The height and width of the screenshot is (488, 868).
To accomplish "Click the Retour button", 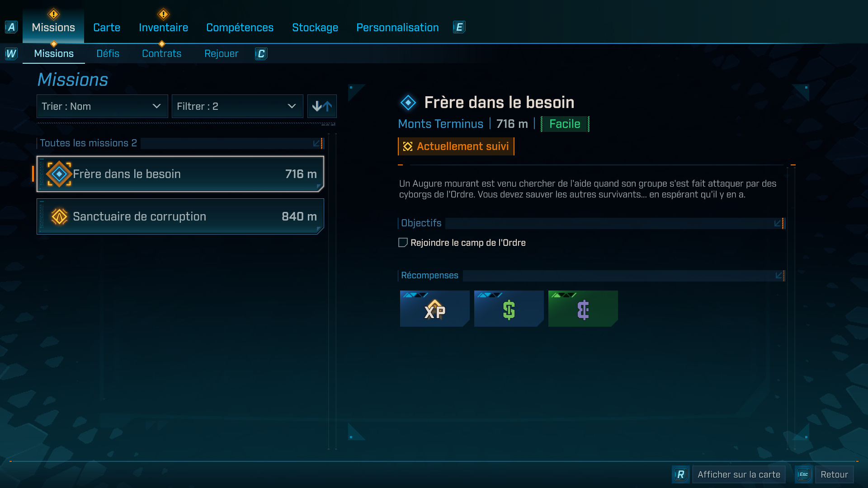I will point(834,474).
